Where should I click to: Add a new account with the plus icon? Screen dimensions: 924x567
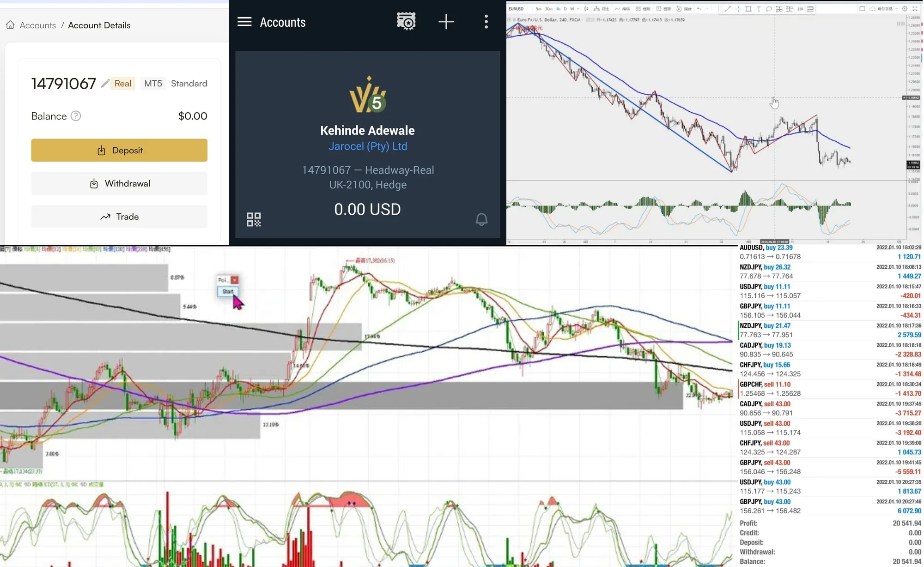pos(446,22)
